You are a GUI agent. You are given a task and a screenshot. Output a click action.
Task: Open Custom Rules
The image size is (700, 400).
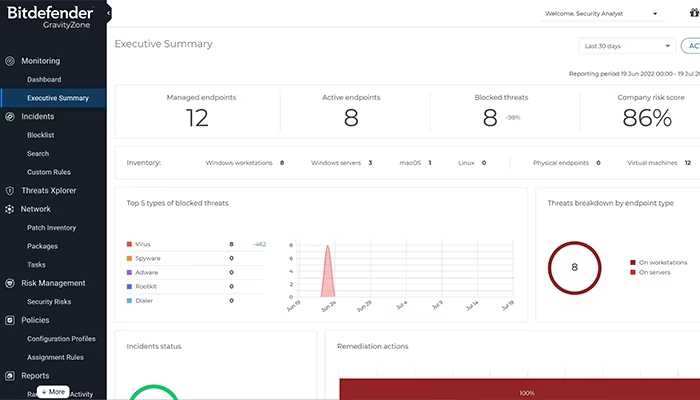click(49, 172)
